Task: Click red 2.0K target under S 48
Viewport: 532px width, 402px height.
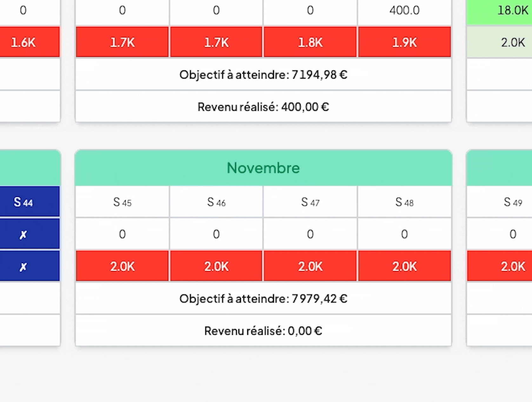Action: 404,266
